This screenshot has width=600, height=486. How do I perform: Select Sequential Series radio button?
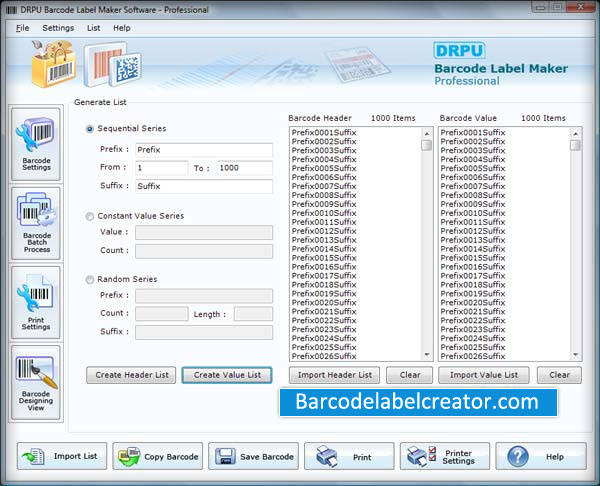coord(90,129)
